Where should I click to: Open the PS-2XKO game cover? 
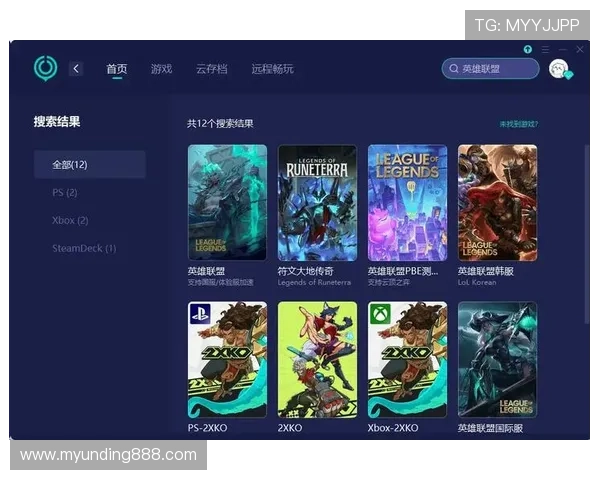(227, 359)
